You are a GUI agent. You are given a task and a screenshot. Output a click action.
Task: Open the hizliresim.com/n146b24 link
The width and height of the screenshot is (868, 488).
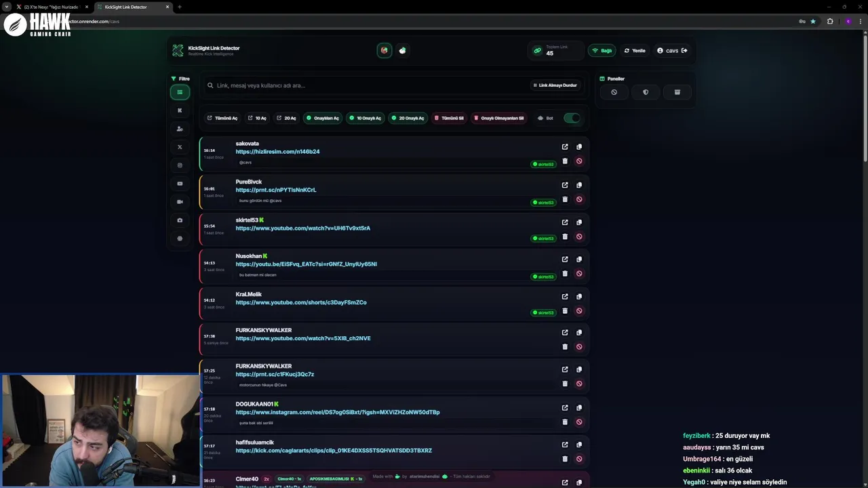[277, 152]
